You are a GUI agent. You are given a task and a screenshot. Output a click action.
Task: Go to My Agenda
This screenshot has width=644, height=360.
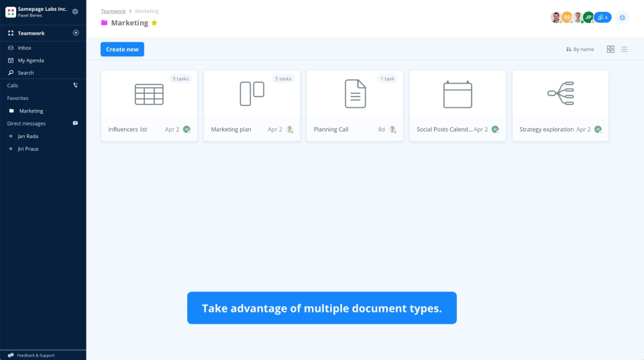(31, 60)
